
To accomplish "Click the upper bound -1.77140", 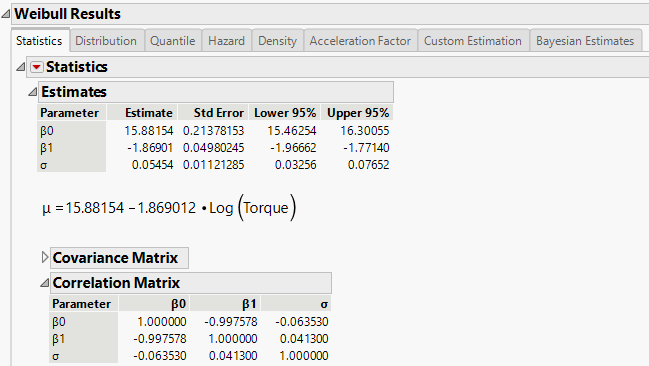I will pos(366,148).
